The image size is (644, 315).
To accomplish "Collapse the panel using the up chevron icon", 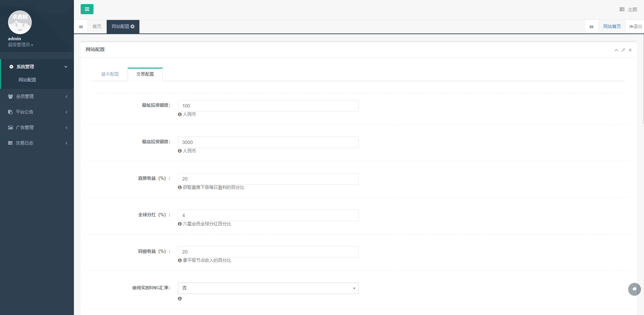I will coord(616,50).
